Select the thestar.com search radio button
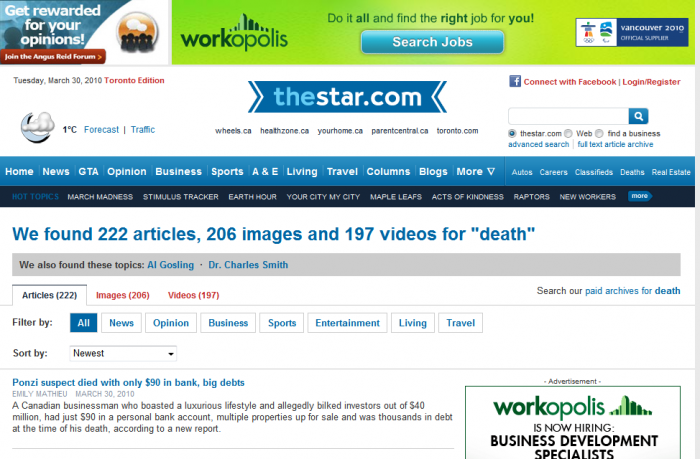700x459 pixels. (512, 134)
